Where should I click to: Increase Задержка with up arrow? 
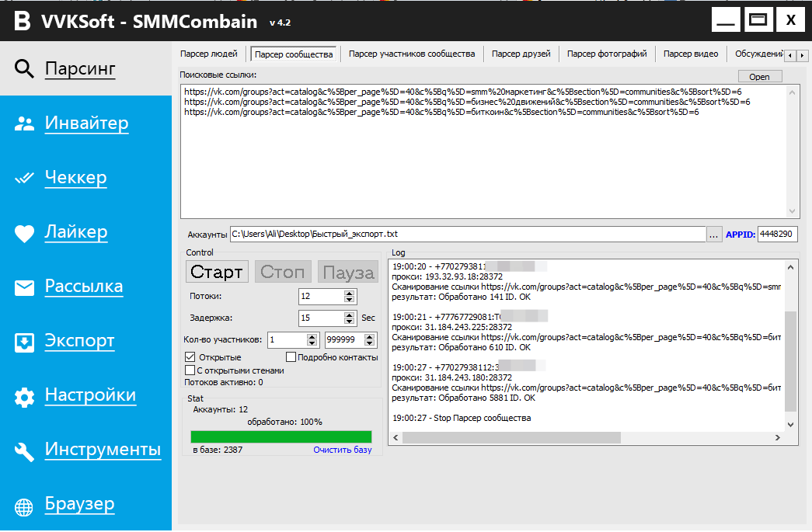(350, 315)
